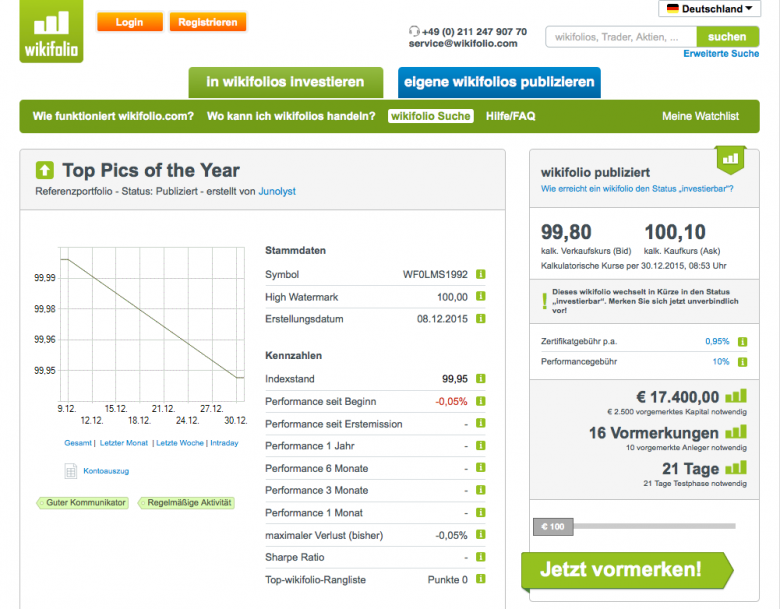Click info icon for Performance 3 Monate

pyautogui.click(x=481, y=490)
